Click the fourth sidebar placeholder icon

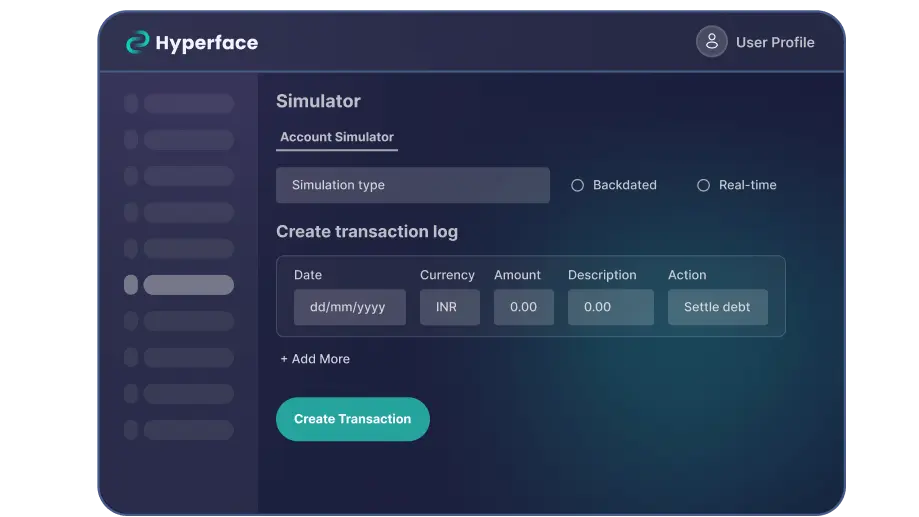(x=131, y=212)
